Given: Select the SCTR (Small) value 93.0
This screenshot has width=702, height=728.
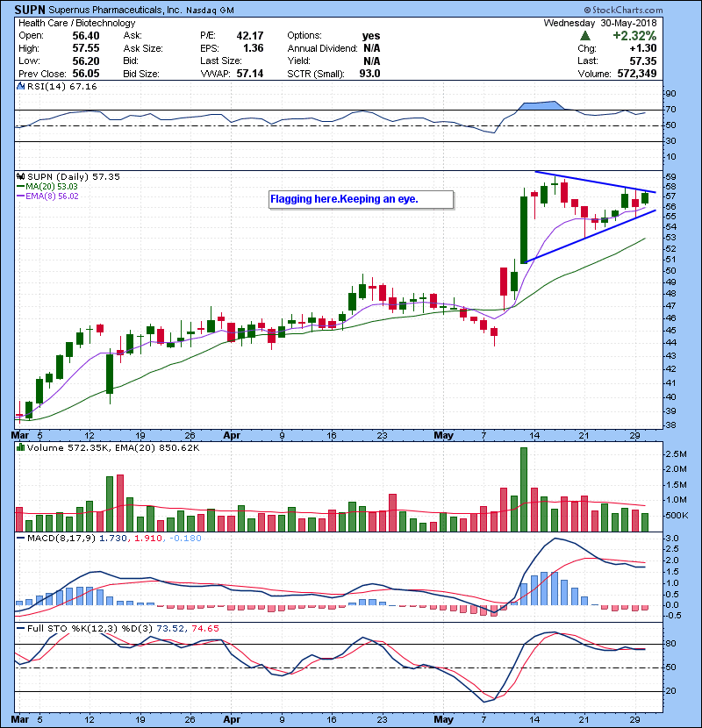Looking at the screenshot, I should [x=369, y=74].
